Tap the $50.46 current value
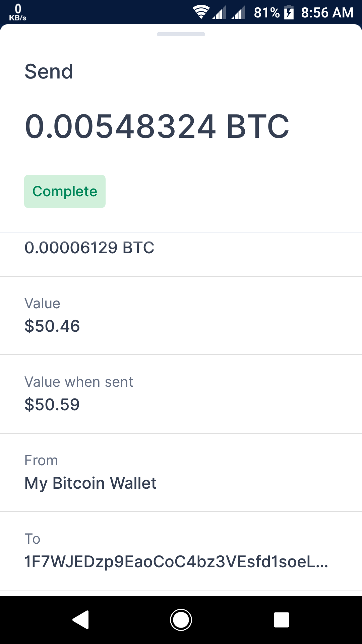Screen dimensions: 362x644 [52, 326]
